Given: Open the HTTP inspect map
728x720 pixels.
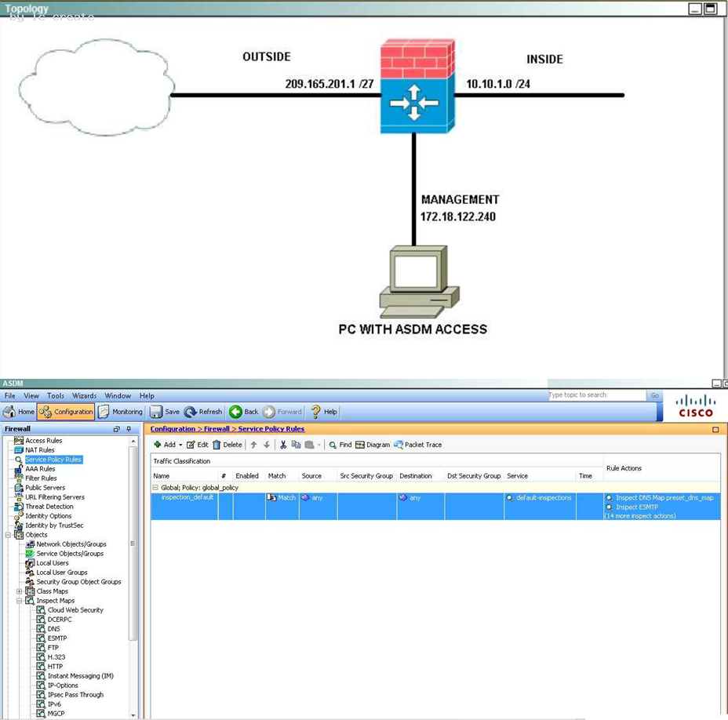Looking at the screenshot, I should pyautogui.click(x=55, y=667).
